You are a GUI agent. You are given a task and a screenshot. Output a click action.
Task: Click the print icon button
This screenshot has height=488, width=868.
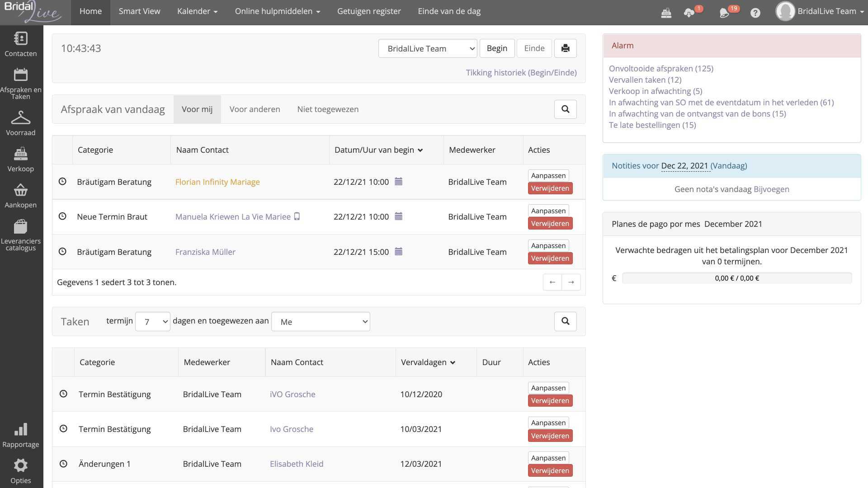pyautogui.click(x=565, y=48)
